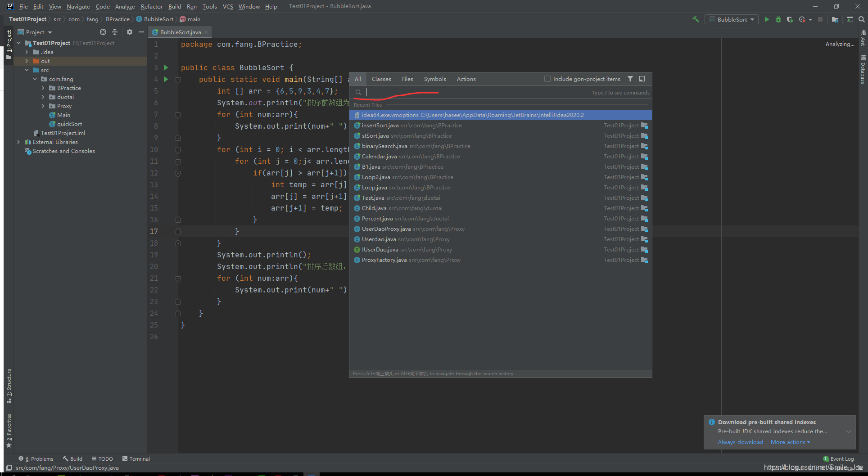Expand the shared indexes notification chevron
This screenshot has height=476, width=868.
click(x=848, y=431)
